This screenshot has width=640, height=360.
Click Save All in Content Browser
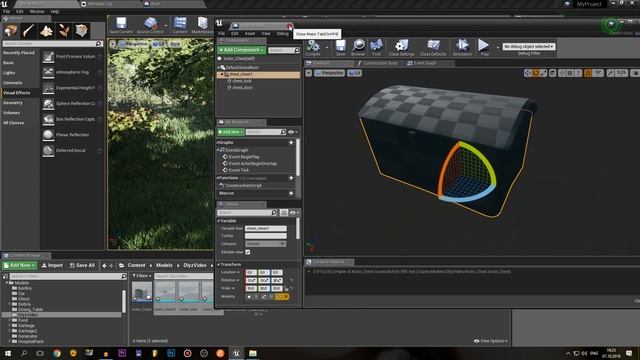pyautogui.click(x=82, y=265)
